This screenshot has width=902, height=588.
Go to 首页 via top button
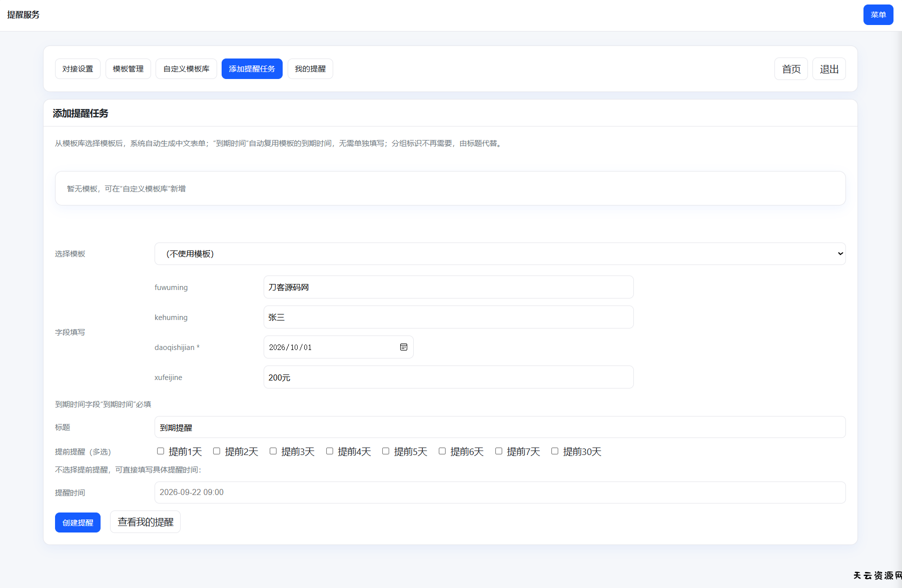tap(791, 69)
